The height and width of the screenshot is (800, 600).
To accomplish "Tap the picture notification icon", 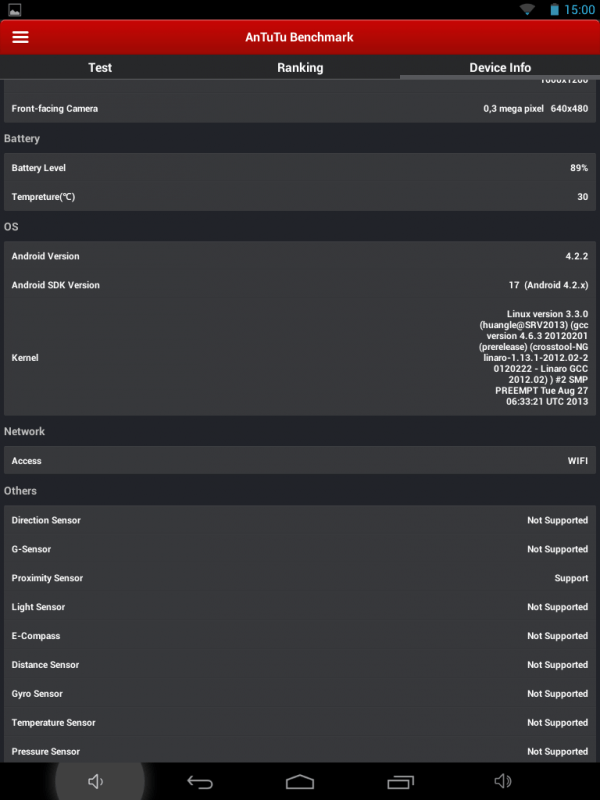I will (12, 9).
